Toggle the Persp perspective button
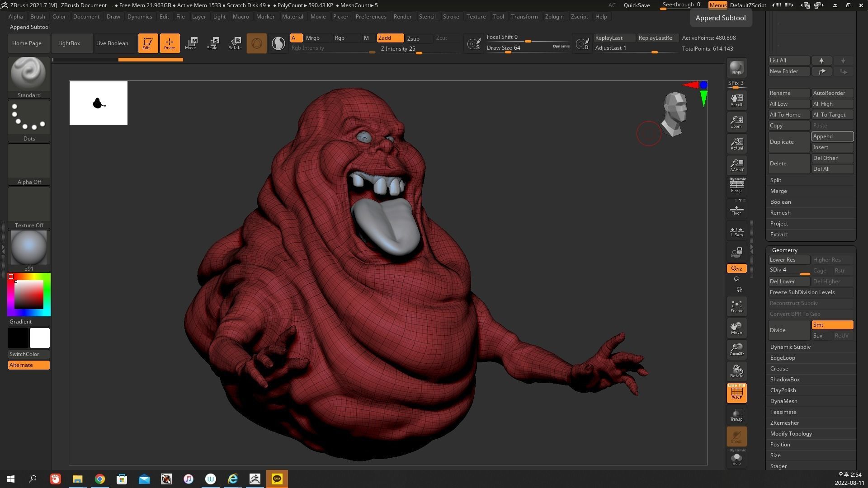 736,185
